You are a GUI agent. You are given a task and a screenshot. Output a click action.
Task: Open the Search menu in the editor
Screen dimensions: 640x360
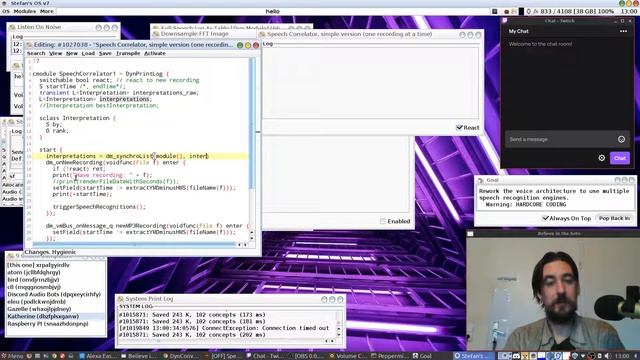tap(36, 53)
